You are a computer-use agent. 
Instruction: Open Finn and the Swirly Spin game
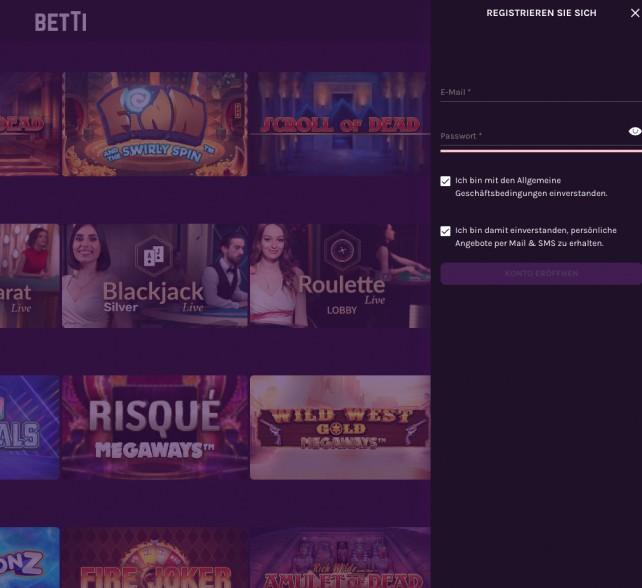tap(155, 124)
